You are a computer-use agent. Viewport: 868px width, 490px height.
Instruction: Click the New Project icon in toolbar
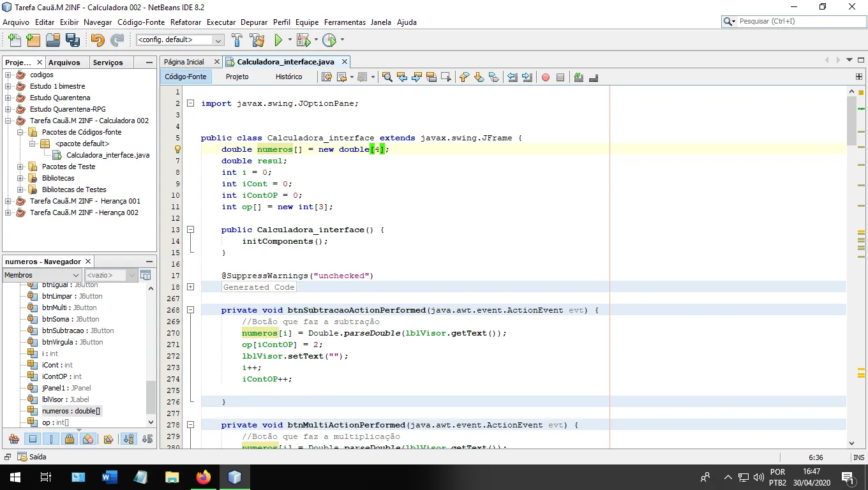(x=33, y=40)
